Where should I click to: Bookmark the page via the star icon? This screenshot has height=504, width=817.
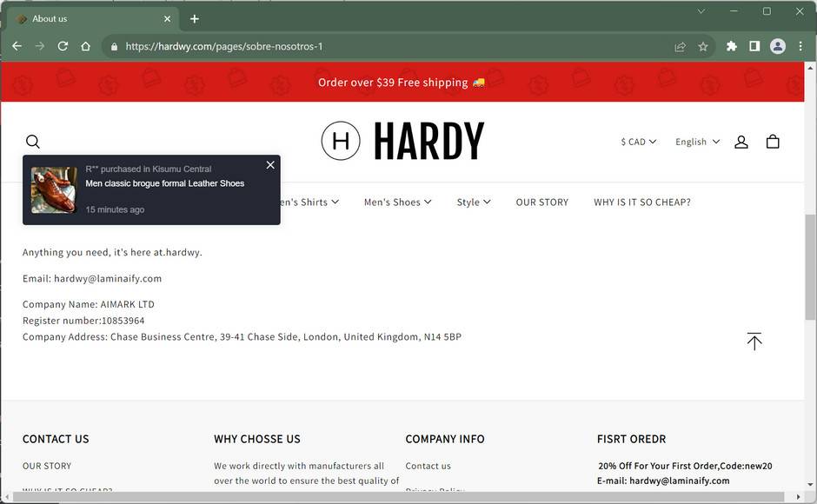click(x=703, y=46)
